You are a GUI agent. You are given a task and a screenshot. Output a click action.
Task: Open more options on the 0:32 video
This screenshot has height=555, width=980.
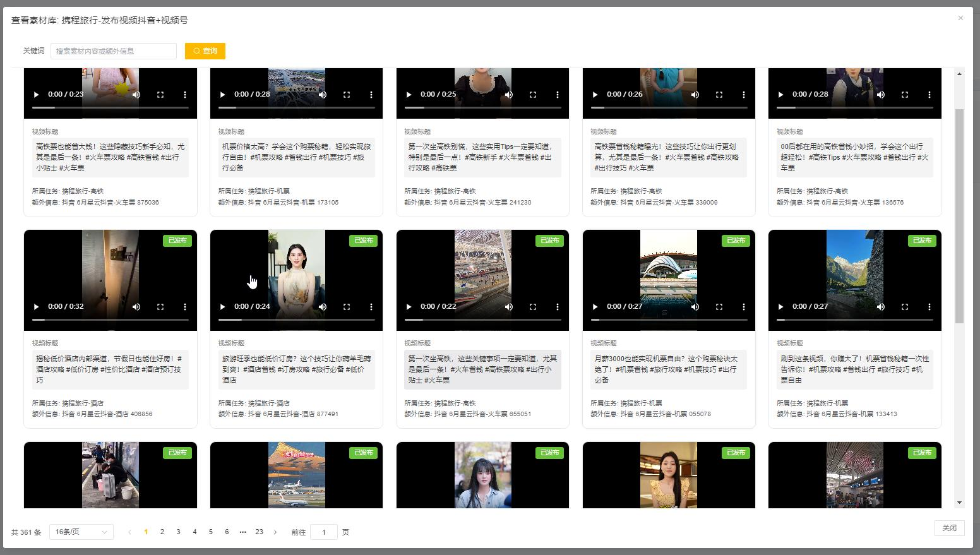(185, 307)
